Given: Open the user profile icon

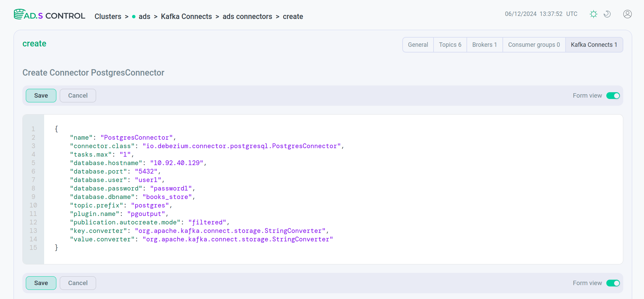Looking at the screenshot, I should 627,14.
